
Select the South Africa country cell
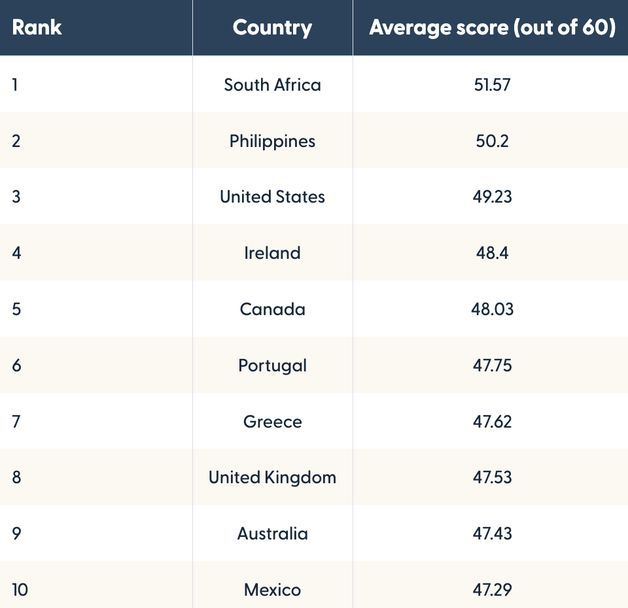click(272, 85)
